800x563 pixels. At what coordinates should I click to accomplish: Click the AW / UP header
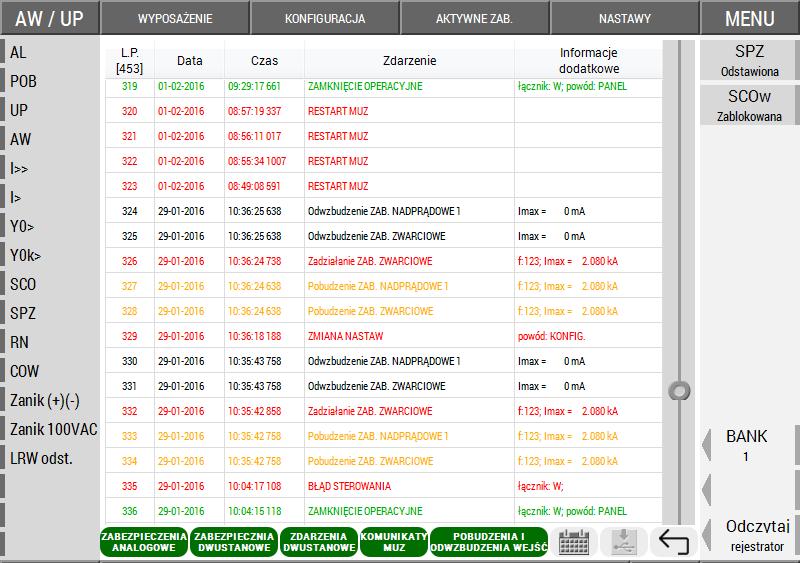click(49, 18)
